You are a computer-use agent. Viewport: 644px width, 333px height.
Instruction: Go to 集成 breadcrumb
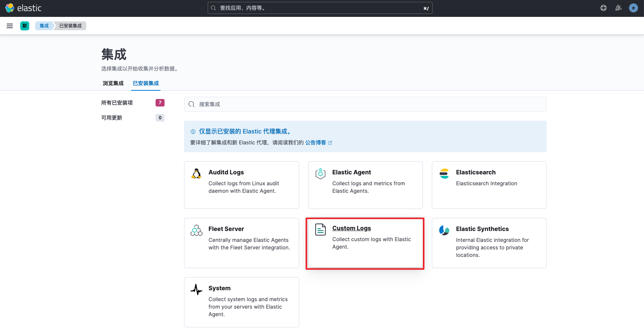pyautogui.click(x=44, y=26)
